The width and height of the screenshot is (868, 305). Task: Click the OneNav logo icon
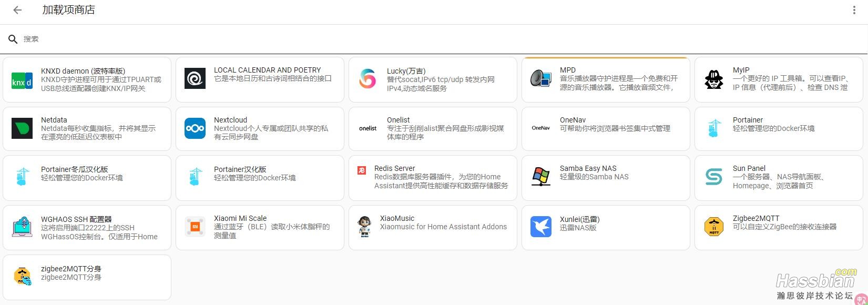tap(541, 128)
